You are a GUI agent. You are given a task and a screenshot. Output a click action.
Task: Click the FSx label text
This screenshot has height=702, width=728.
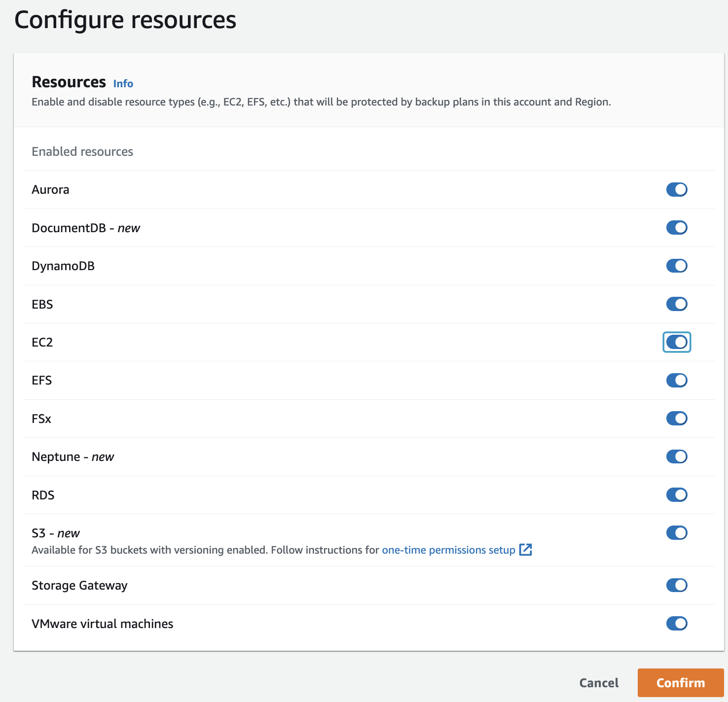pyautogui.click(x=41, y=419)
